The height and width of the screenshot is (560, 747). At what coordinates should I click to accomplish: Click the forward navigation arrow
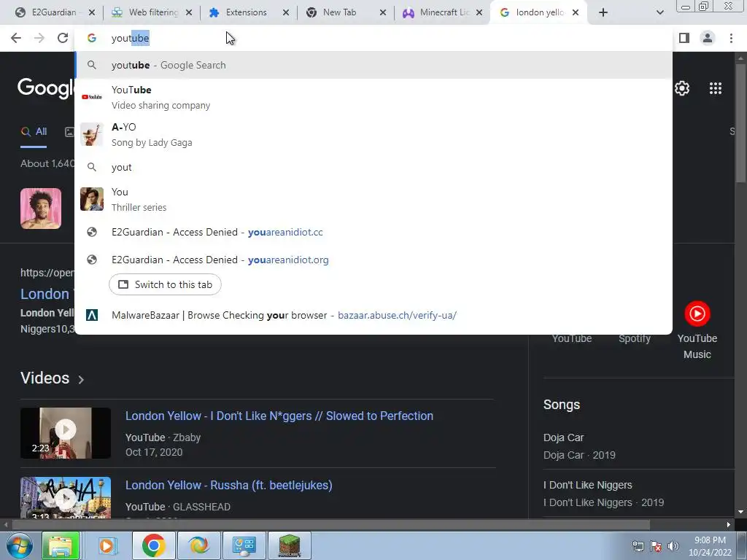[39, 38]
